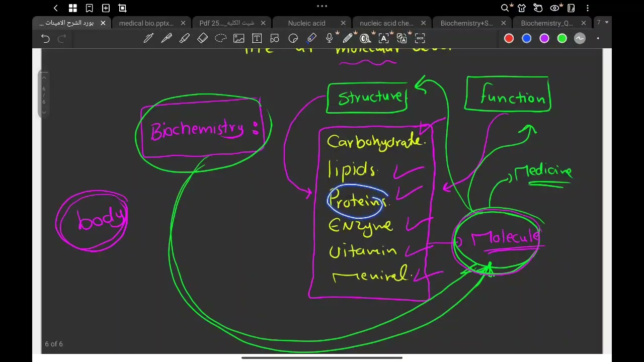Select the eraser tool
This screenshot has height=362, width=644.
click(203, 38)
